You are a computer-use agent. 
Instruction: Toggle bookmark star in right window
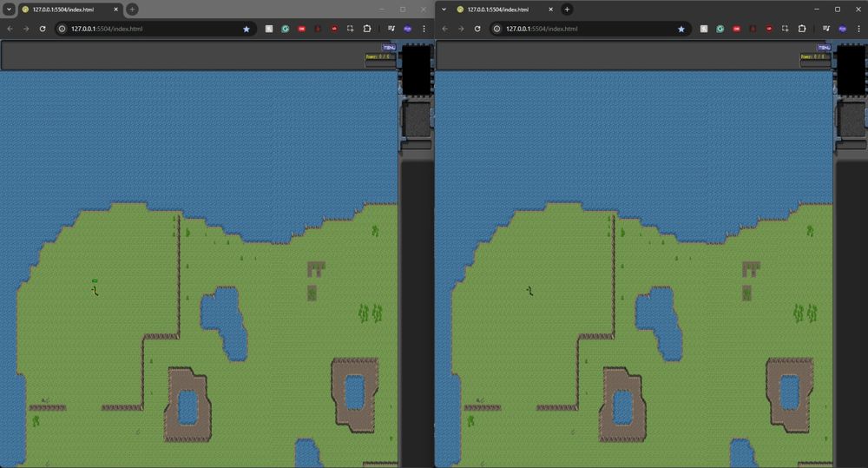[x=681, y=29]
